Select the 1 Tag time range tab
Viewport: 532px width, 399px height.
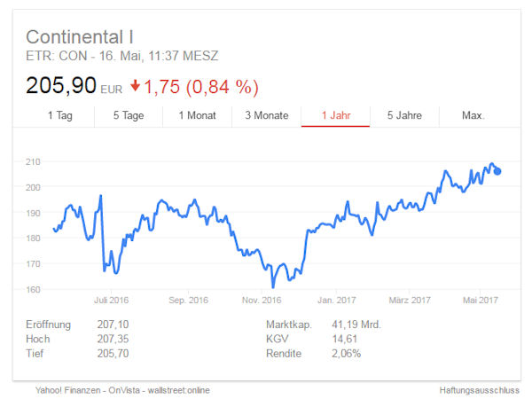coord(60,115)
